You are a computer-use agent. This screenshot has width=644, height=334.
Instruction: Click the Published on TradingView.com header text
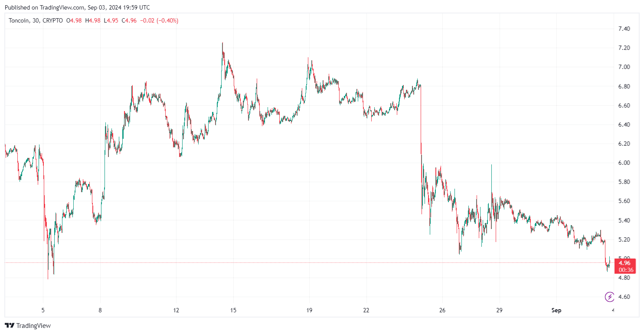pos(77,7)
